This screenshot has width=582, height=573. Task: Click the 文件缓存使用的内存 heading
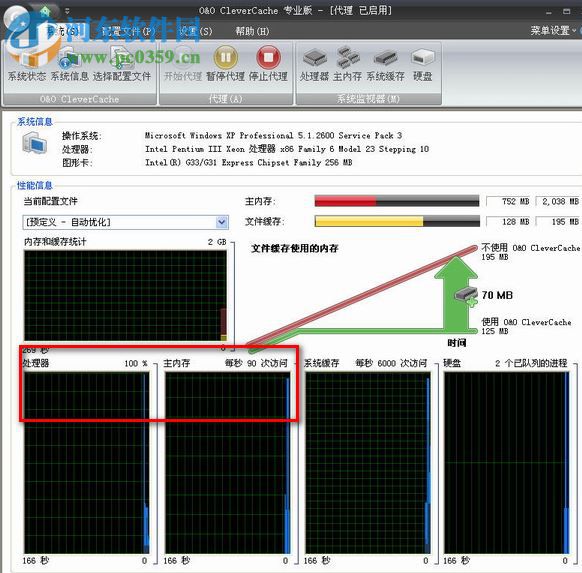pyautogui.click(x=295, y=248)
